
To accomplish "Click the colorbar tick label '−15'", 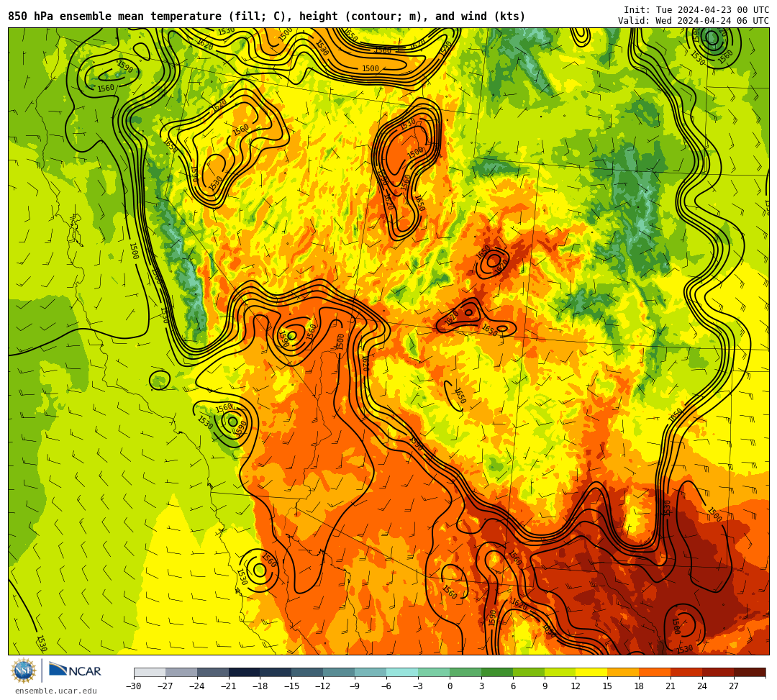I will [x=292, y=686].
